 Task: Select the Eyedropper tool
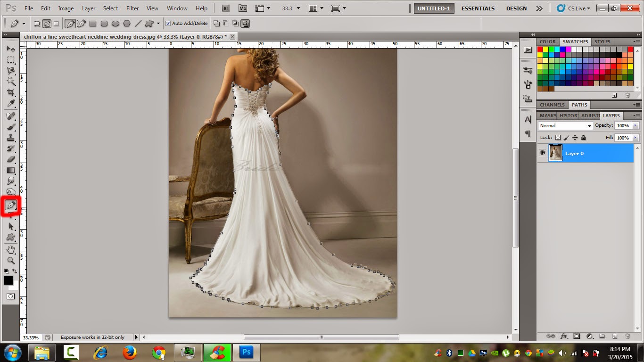pyautogui.click(x=10, y=103)
